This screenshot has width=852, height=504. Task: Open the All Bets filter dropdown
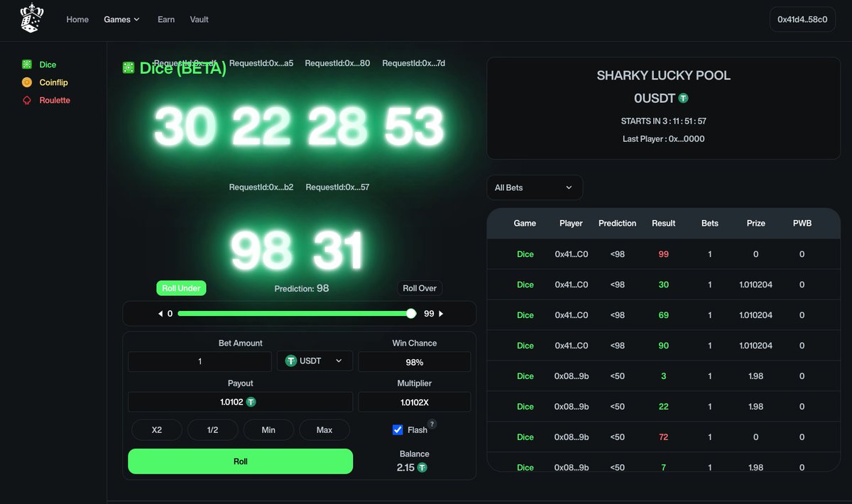pyautogui.click(x=535, y=187)
